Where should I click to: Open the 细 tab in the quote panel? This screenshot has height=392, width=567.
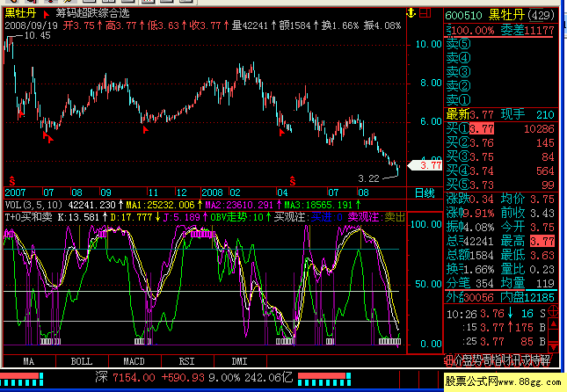point(447,360)
